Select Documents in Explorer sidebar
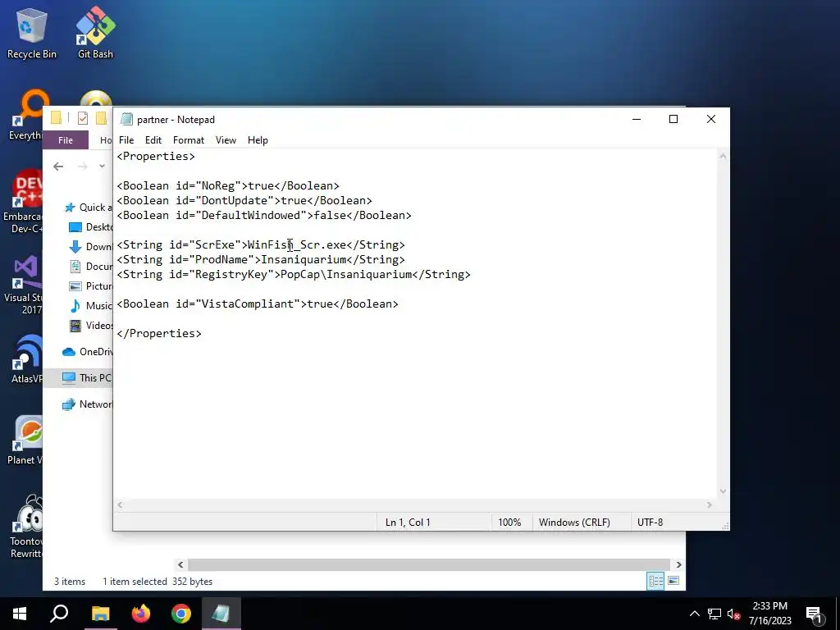The width and height of the screenshot is (840, 630). (91, 267)
